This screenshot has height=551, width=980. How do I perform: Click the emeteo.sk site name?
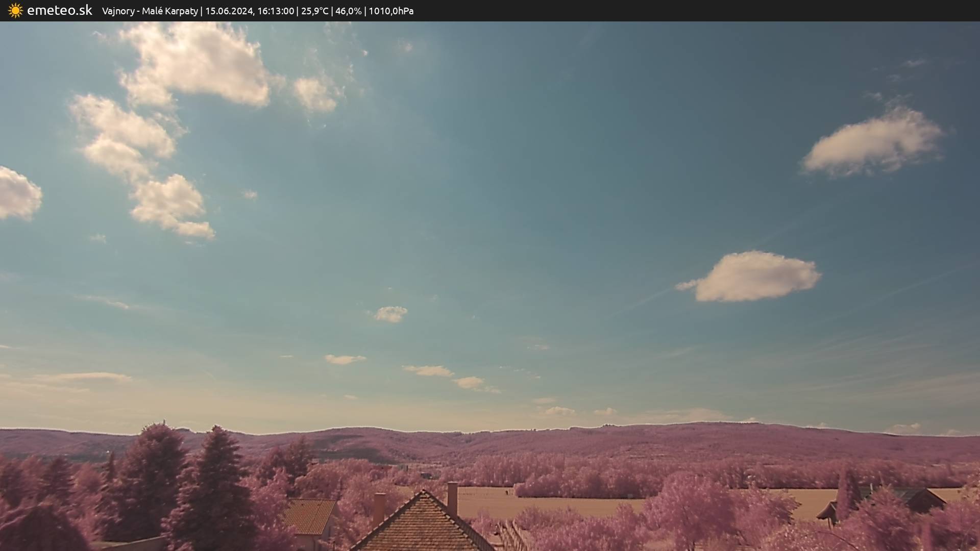60,11
